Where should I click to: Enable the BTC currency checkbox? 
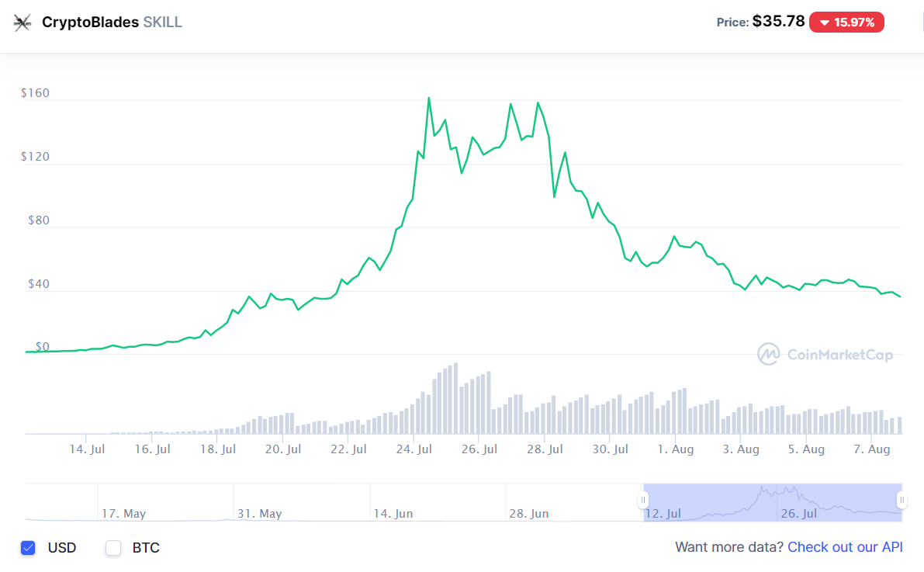113,548
